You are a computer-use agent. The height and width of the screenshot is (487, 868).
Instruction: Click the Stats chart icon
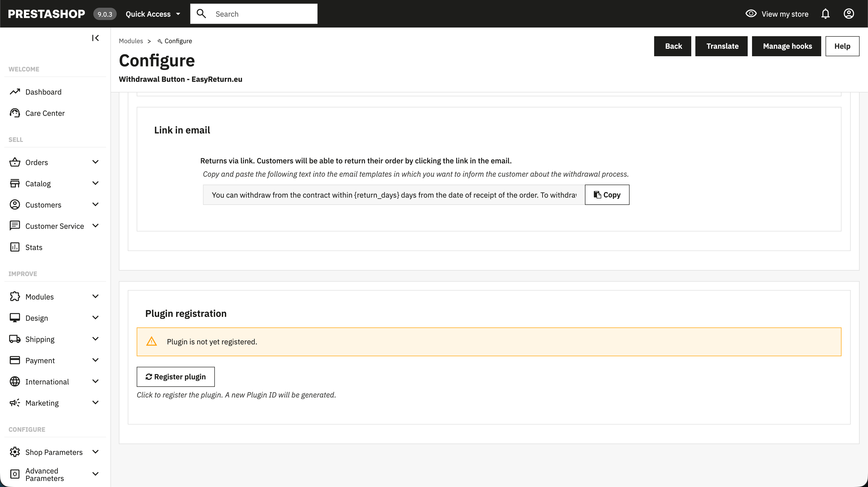pyautogui.click(x=15, y=247)
